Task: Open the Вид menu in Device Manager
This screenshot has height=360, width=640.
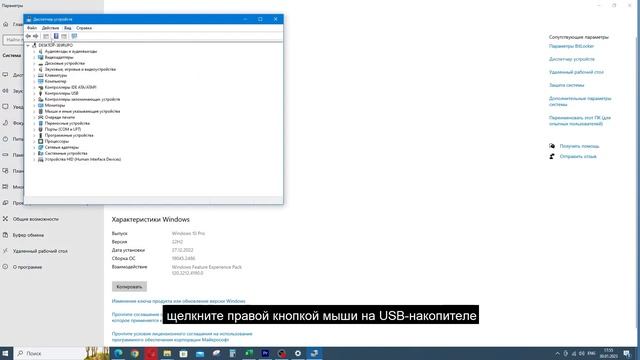Action: tap(68, 28)
